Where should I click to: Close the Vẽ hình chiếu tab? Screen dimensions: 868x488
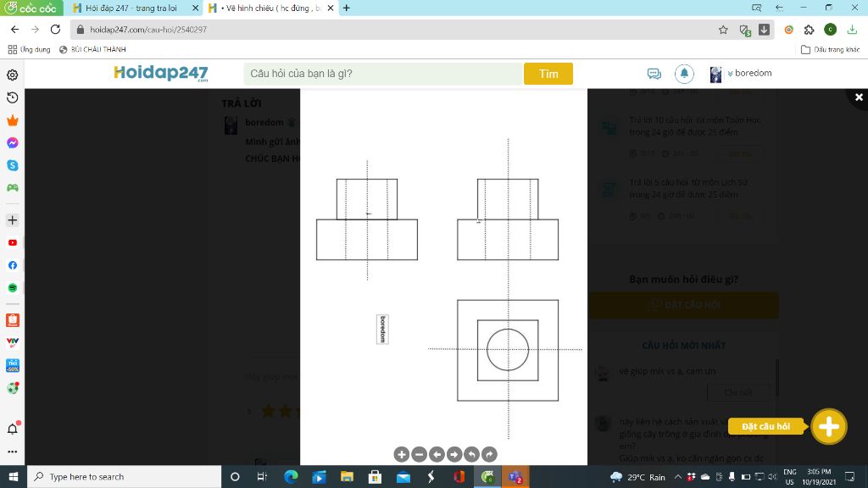pyautogui.click(x=331, y=8)
